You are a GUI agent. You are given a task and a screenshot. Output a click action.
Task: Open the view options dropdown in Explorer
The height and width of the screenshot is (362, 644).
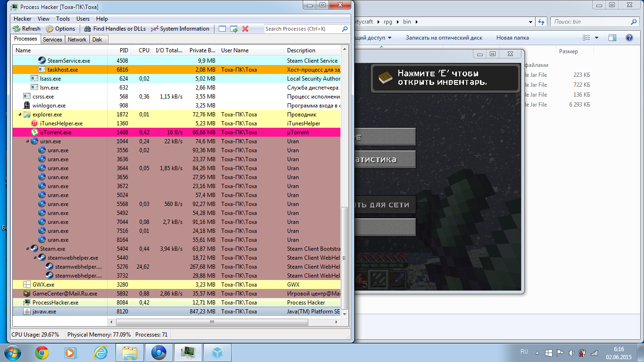click(596, 38)
